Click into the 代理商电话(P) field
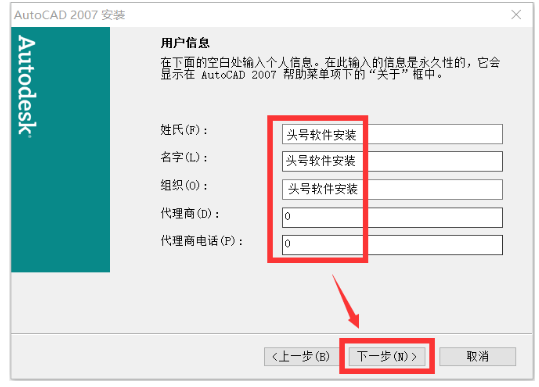 click(392, 245)
